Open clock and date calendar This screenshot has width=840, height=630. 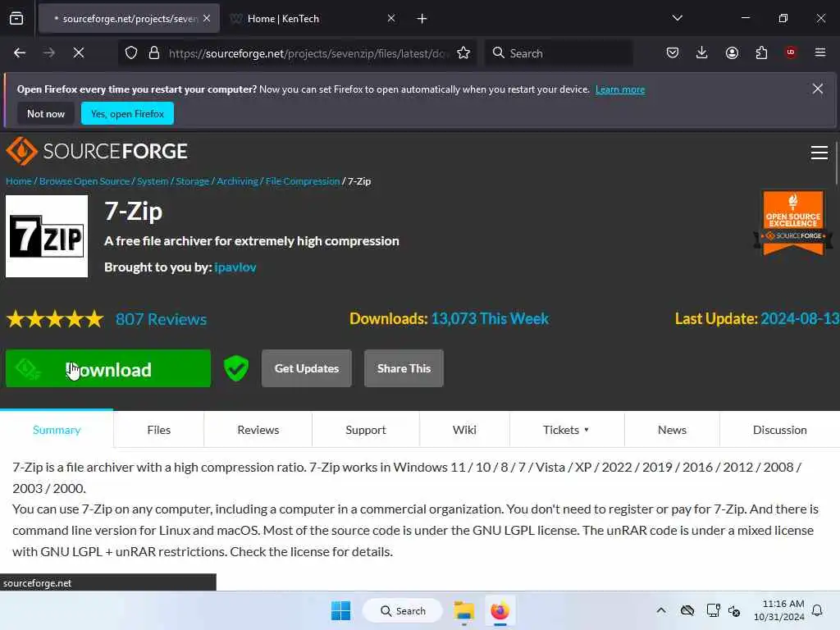click(779, 610)
